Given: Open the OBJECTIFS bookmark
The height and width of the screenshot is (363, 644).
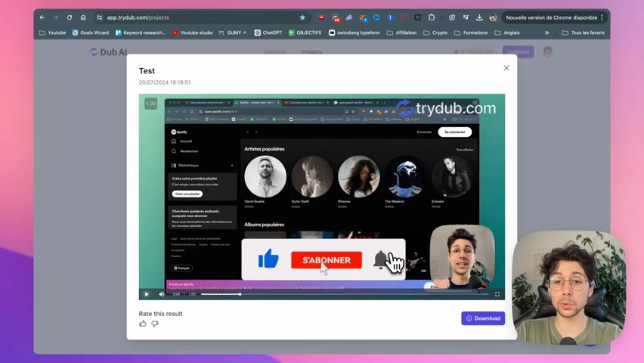Looking at the screenshot, I should click(305, 33).
